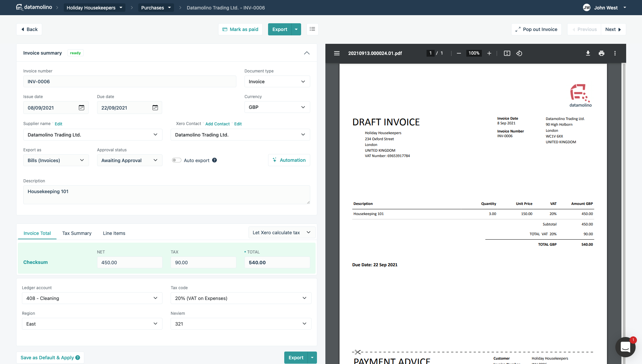Toggle the Auto export switch
Image resolution: width=642 pixels, height=364 pixels.
pos(176,160)
